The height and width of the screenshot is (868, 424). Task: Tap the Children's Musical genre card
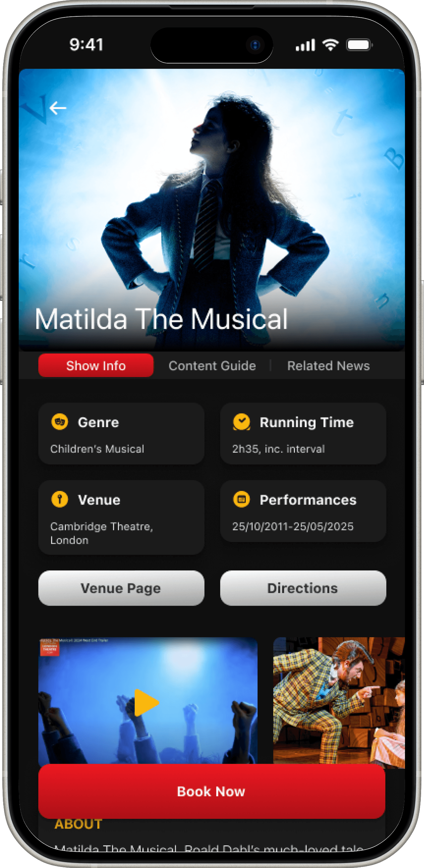[121, 433]
